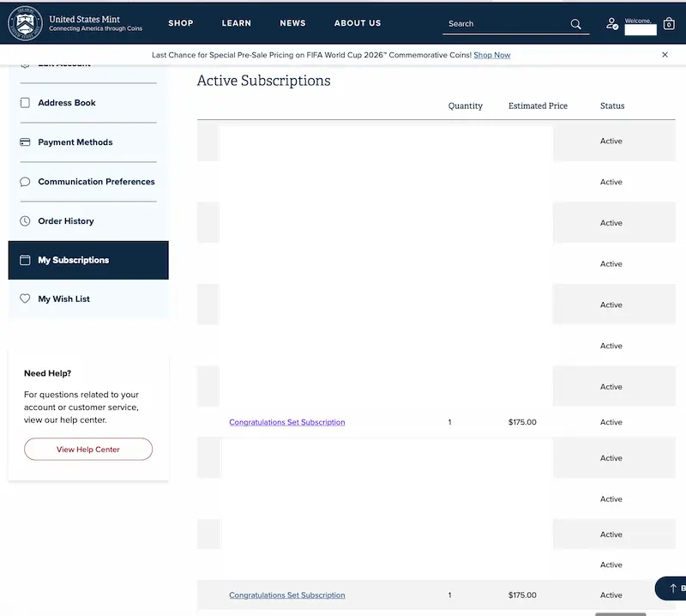Open the shopping bag cart icon
686x616 pixels.
click(x=669, y=24)
